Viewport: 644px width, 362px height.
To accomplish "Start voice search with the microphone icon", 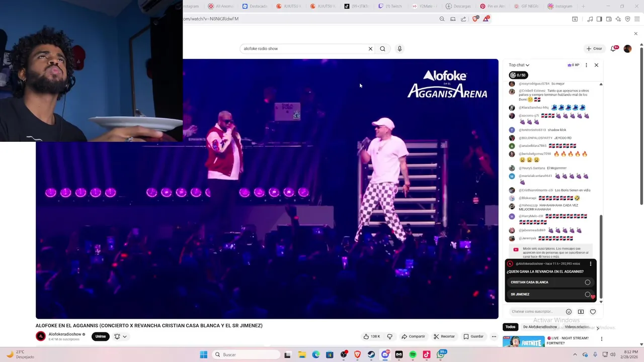I will (399, 49).
